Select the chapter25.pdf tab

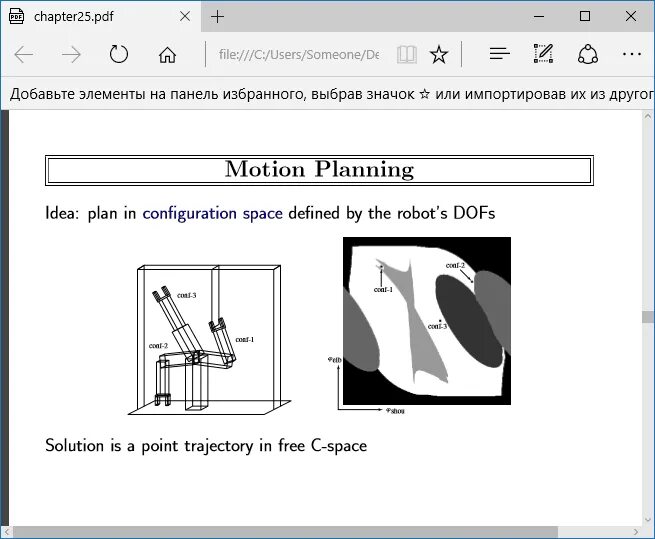click(x=101, y=17)
